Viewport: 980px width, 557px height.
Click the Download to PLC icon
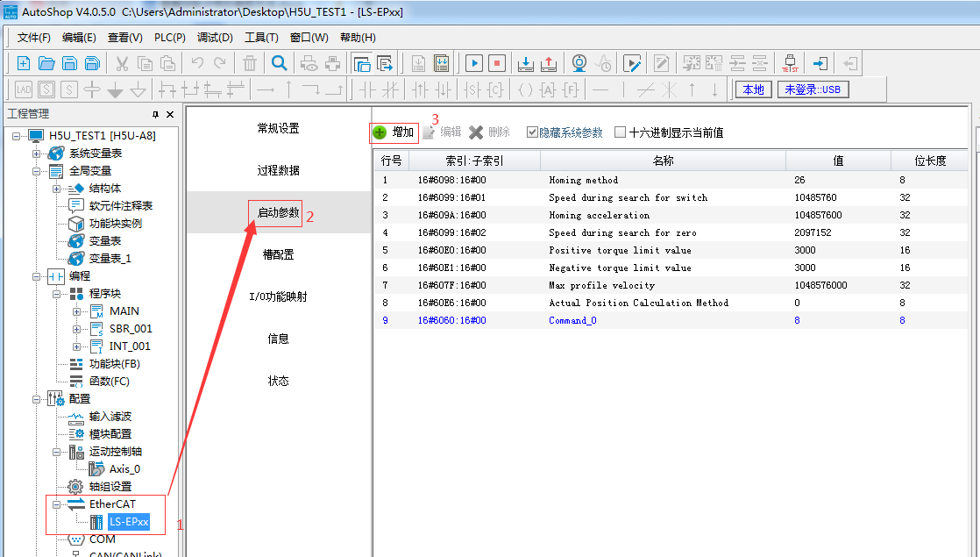(526, 63)
